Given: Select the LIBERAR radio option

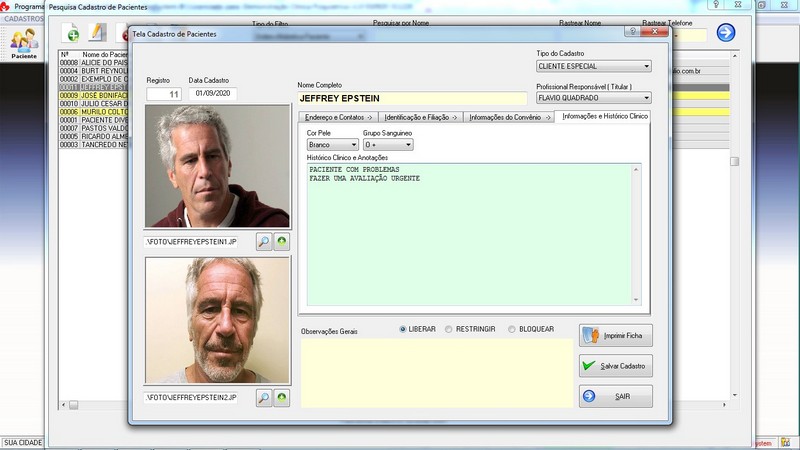Looking at the screenshot, I should point(403,330).
